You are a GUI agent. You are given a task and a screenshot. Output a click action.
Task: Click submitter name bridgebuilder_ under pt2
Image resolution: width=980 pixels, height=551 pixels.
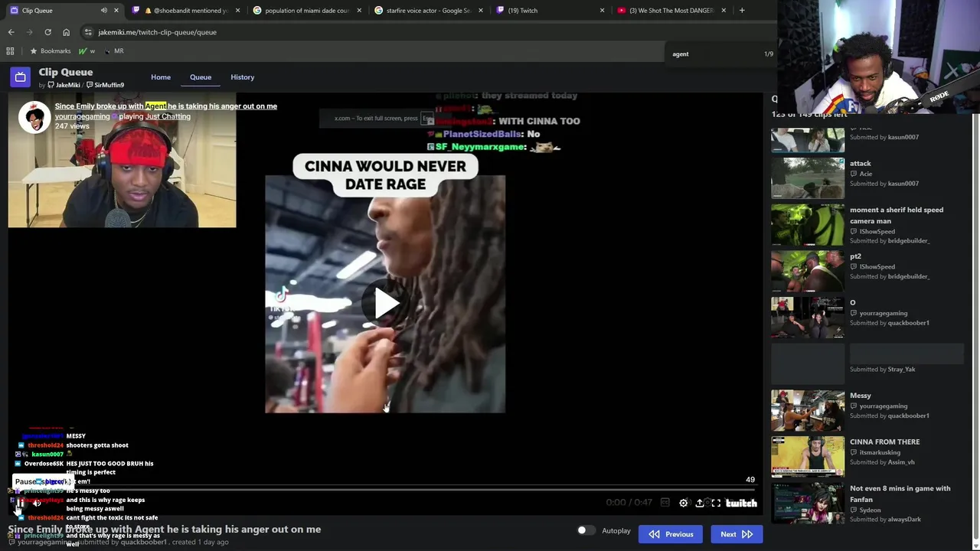click(909, 276)
